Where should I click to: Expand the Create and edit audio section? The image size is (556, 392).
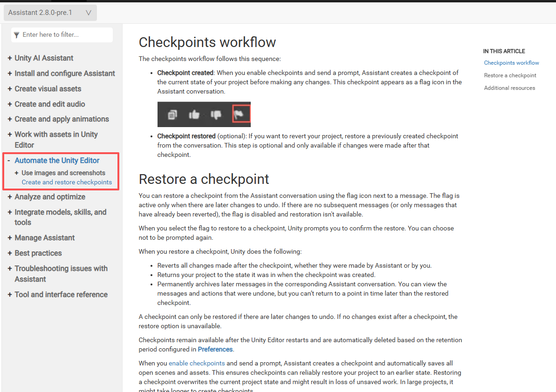pos(10,104)
